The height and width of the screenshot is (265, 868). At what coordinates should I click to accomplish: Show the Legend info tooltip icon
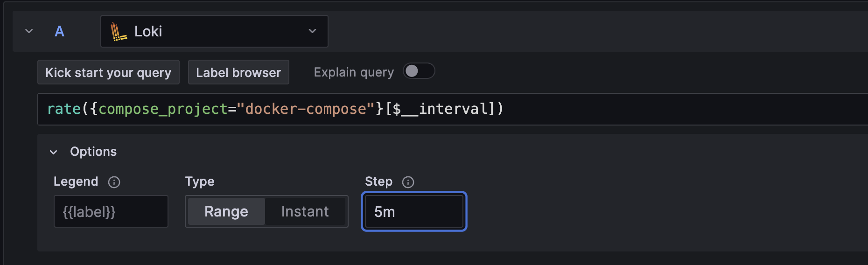pos(114,182)
